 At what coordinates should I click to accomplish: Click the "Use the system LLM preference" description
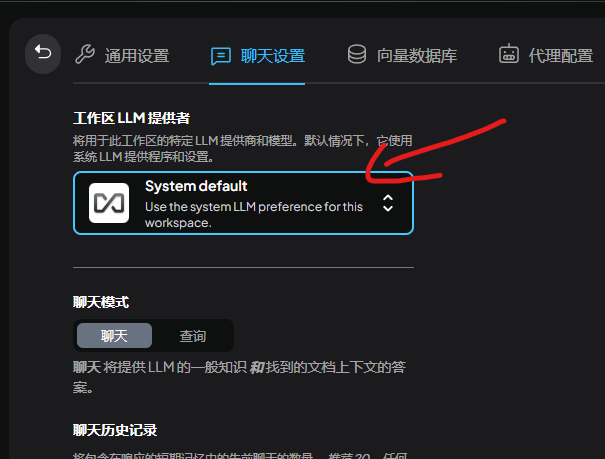pyautogui.click(x=254, y=215)
